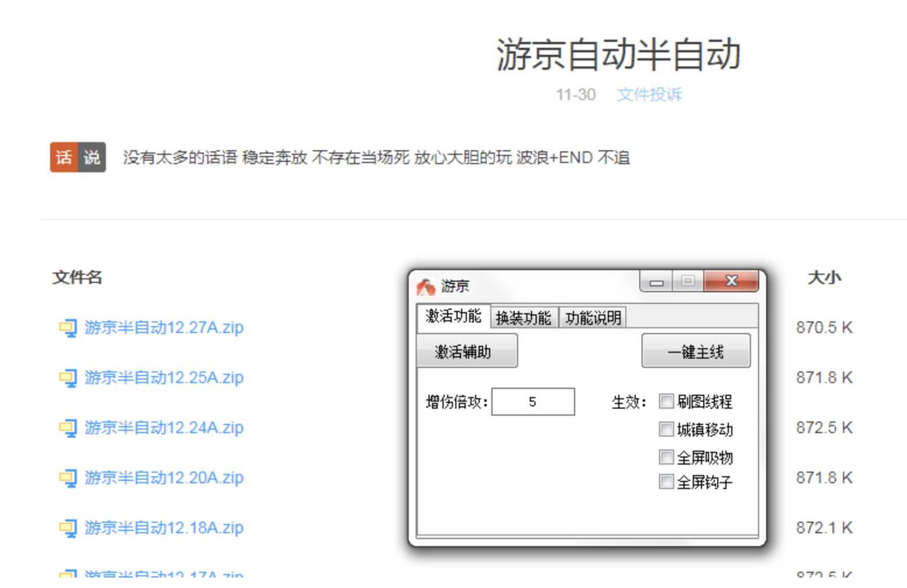
Task: Switch to the 激活功能 tab
Action: [x=454, y=317]
